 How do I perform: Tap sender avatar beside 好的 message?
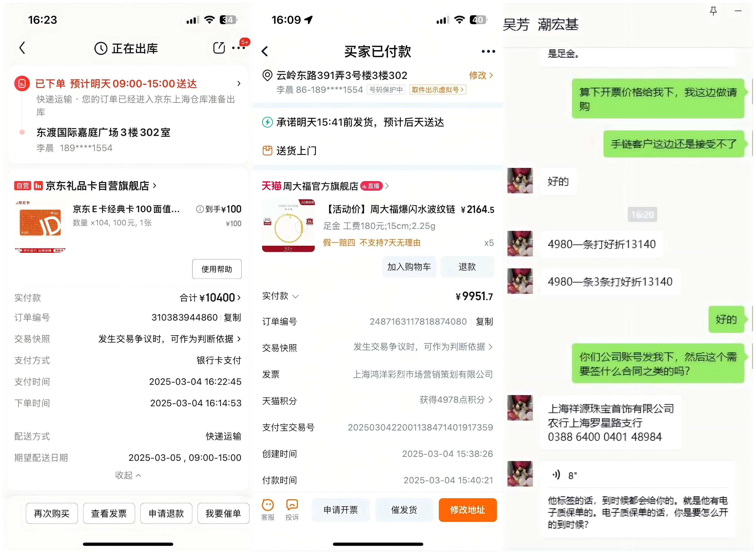click(520, 181)
